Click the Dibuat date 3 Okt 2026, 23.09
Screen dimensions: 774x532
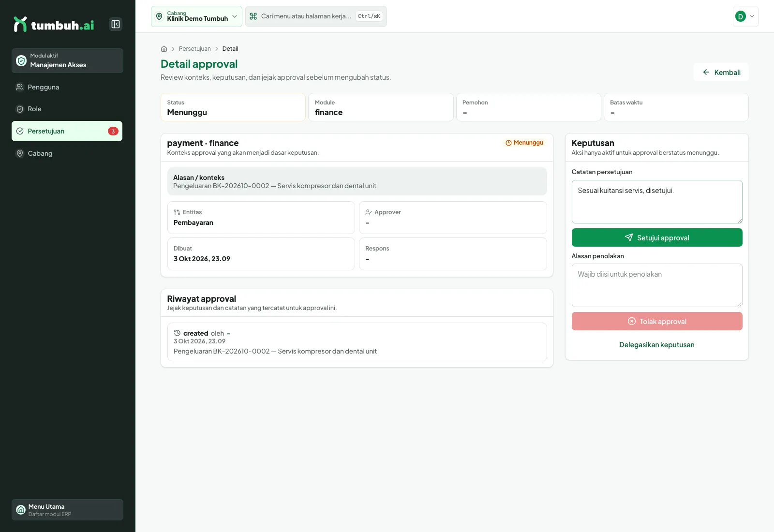[202, 259]
